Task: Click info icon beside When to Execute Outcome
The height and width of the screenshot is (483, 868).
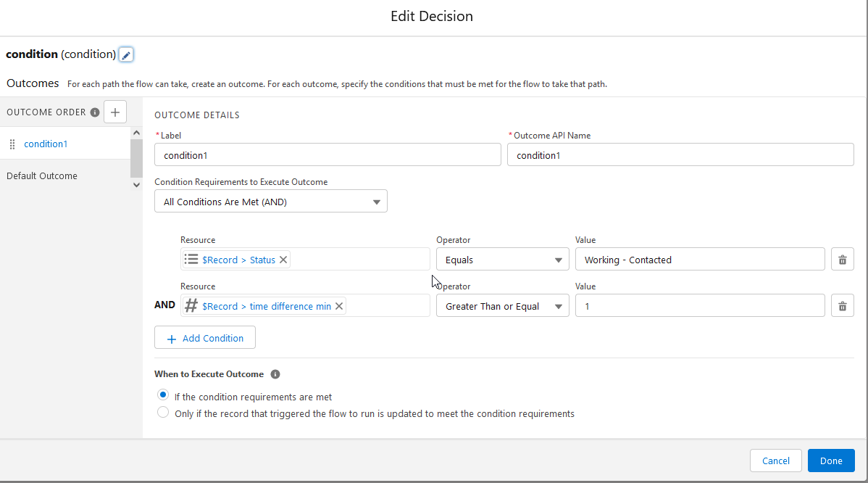Action: pyautogui.click(x=275, y=374)
